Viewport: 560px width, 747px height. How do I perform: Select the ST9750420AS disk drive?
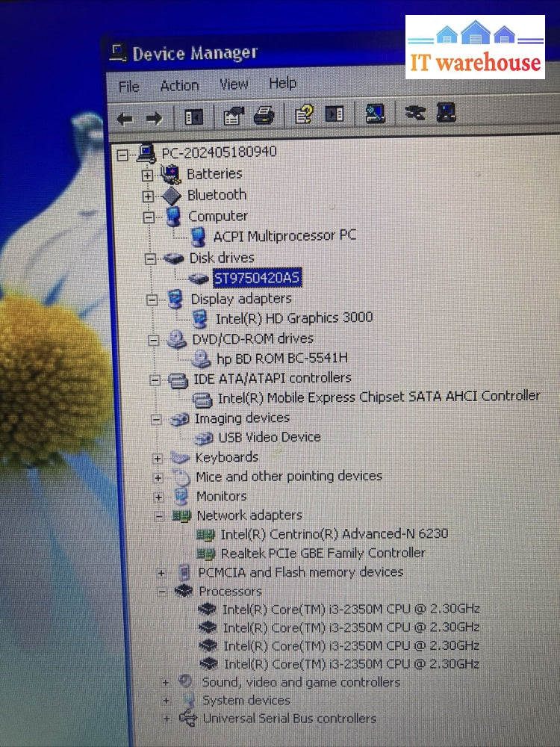coord(257,278)
